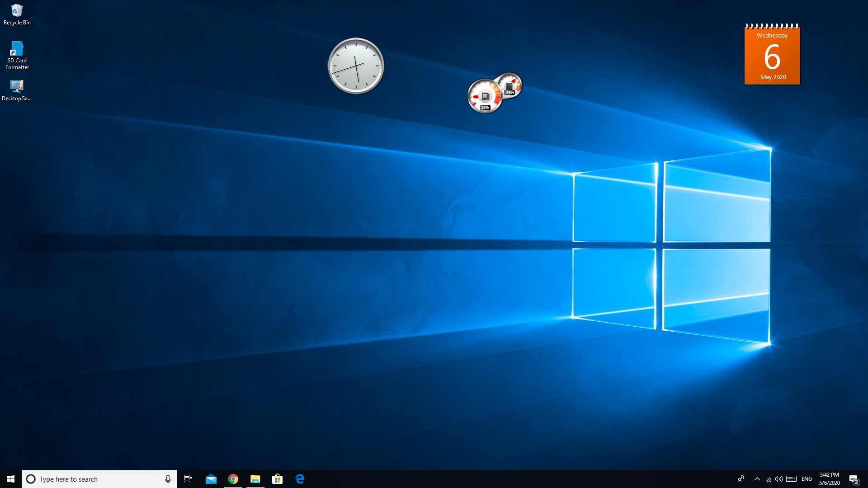
Task: Open File Explorer from the taskbar
Action: click(255, 479)
